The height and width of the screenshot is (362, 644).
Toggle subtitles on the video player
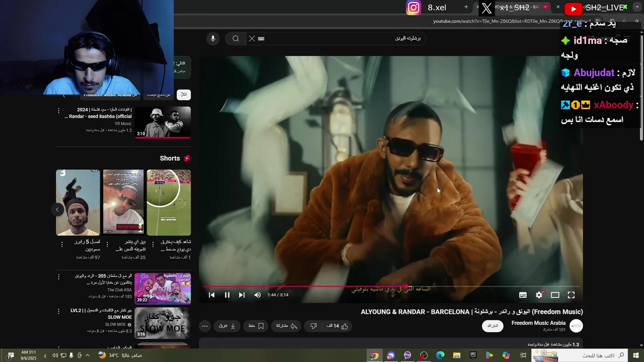coord(523,295)
